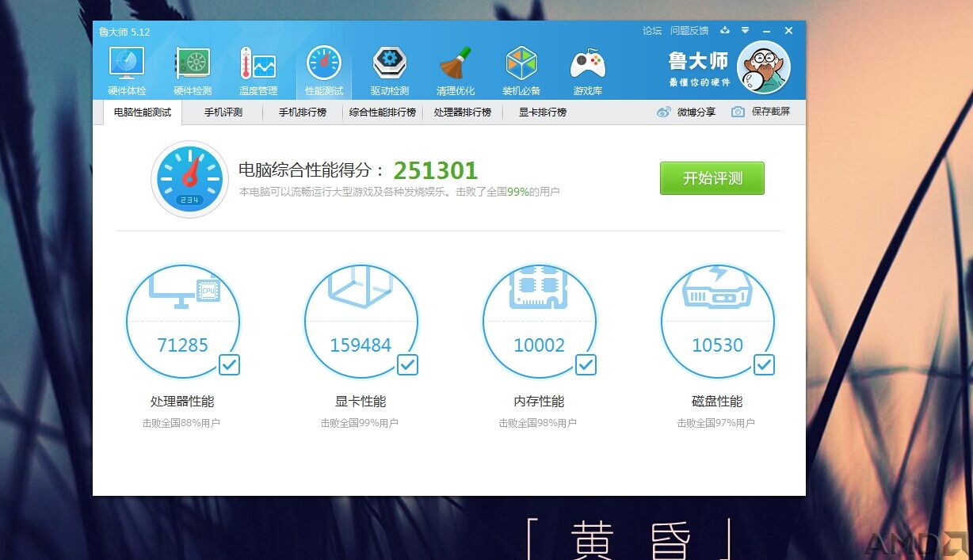This screenshot has height=560, width=973.
Task: Uncheck the 处理器性能 test checkbox
Action: [229, 364]
